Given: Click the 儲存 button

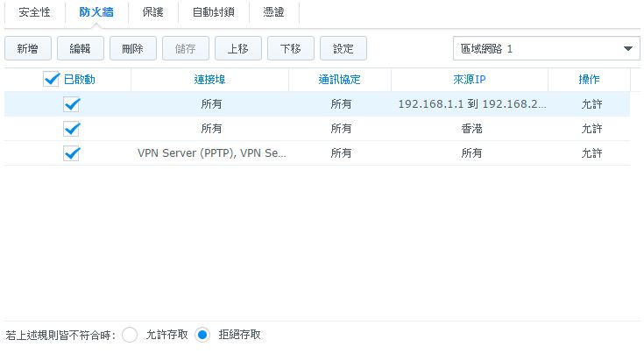Looking at the screenshot, I should tap(186, 49).
